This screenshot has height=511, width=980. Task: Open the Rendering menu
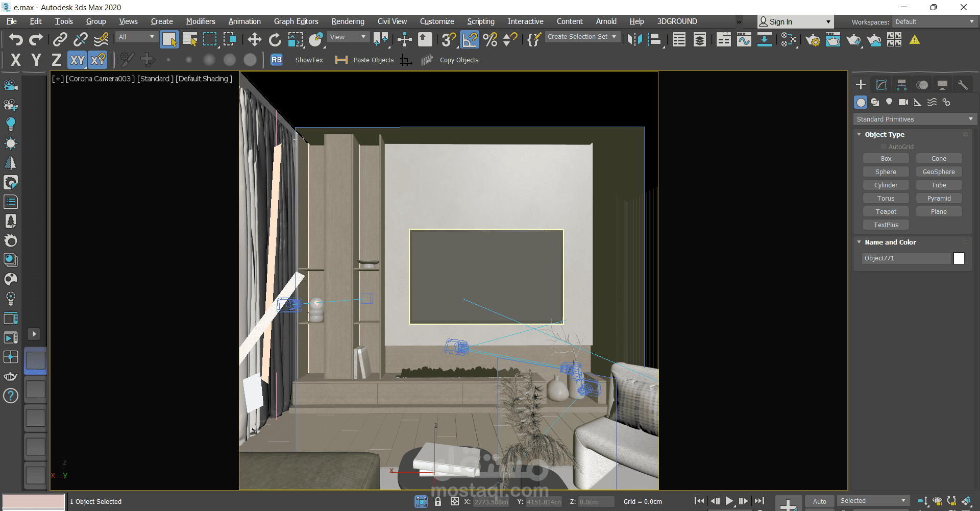point(348,21)
